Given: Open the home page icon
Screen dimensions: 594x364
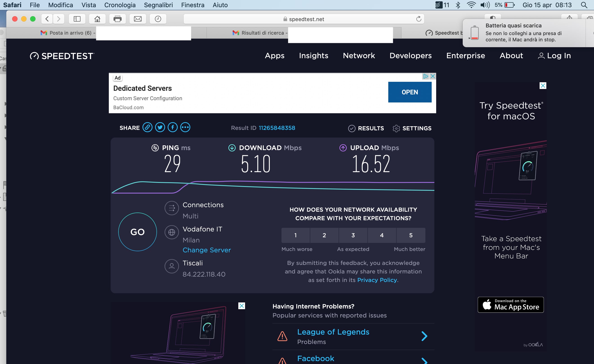Looking at the screenshot, I should [97, 19].
